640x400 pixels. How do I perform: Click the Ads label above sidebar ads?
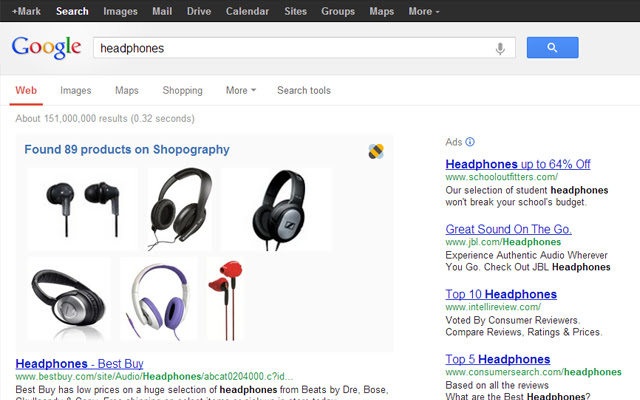[453, 142]
